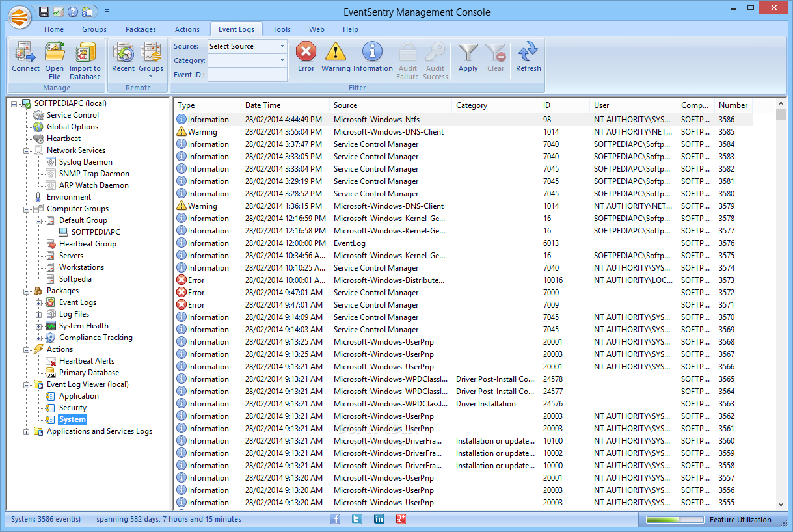The image size is (793, 532).
Task: Open the Twitter icon in status bar
Action: (x=356, y=519)
